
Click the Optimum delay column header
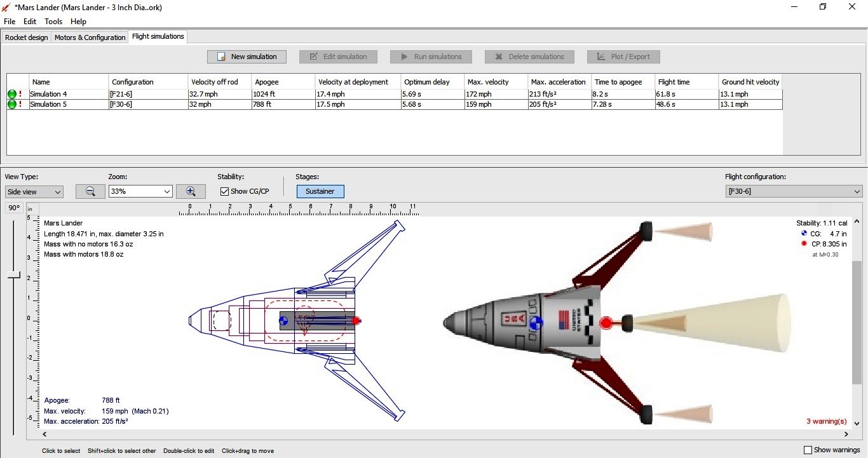pos(432,82)
